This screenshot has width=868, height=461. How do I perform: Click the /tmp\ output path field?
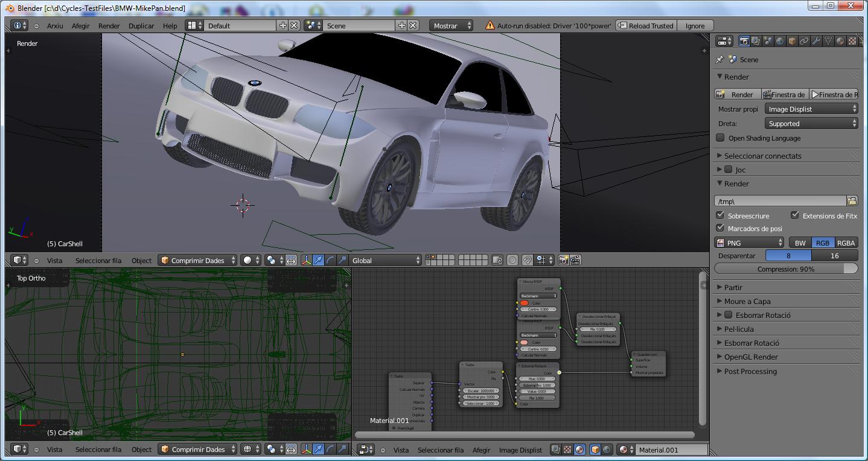(x=780, y=201)
